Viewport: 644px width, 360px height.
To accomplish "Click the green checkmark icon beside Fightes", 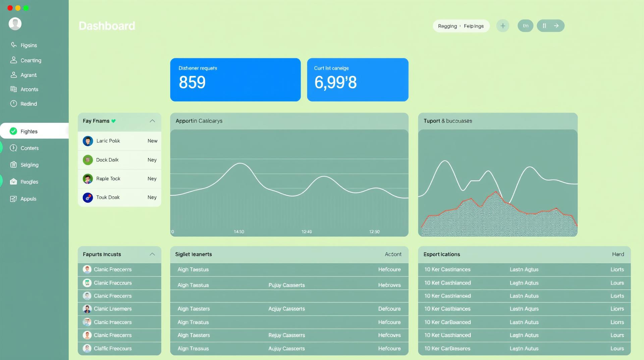I will [13, 131].
